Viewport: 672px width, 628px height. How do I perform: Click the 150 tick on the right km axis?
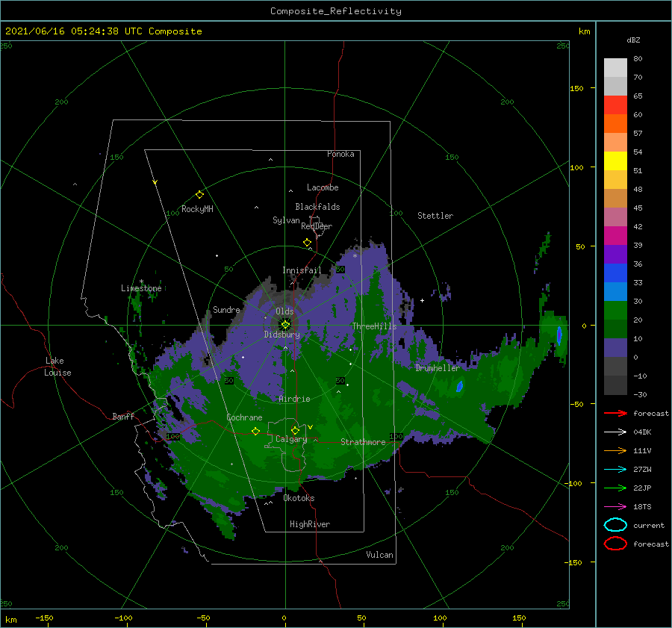pos(576,88)
